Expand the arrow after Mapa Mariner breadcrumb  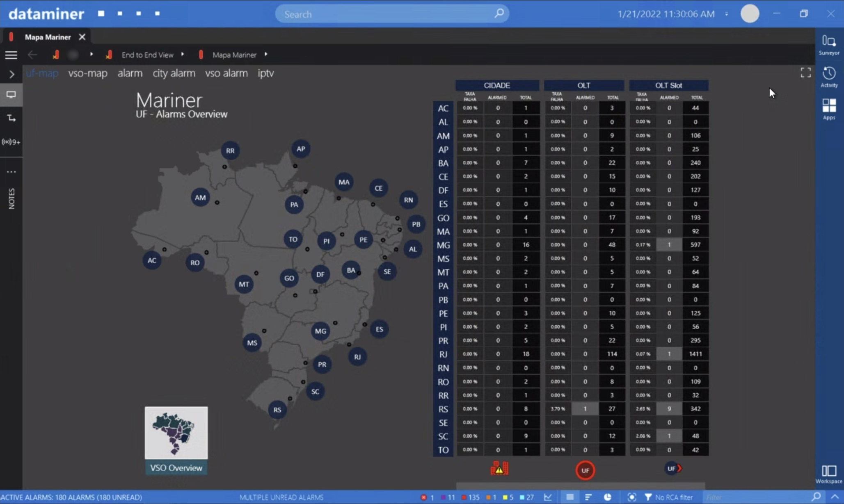click(266, 54)
